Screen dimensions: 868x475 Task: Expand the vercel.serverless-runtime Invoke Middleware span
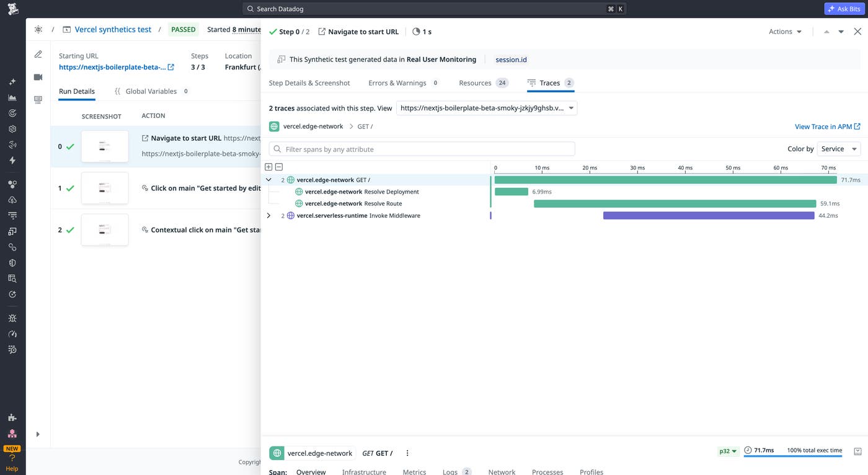pyautogui.click(x=268, y=215)
